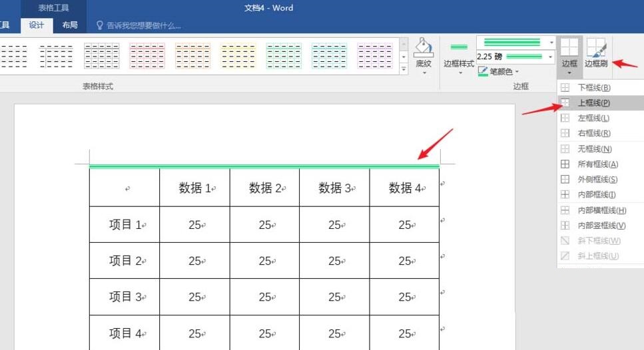Switch to the 布局 (Layout) ribbon tab
Image resolution: width=644 pixels, height=350 pixels.
pos(70,25)
